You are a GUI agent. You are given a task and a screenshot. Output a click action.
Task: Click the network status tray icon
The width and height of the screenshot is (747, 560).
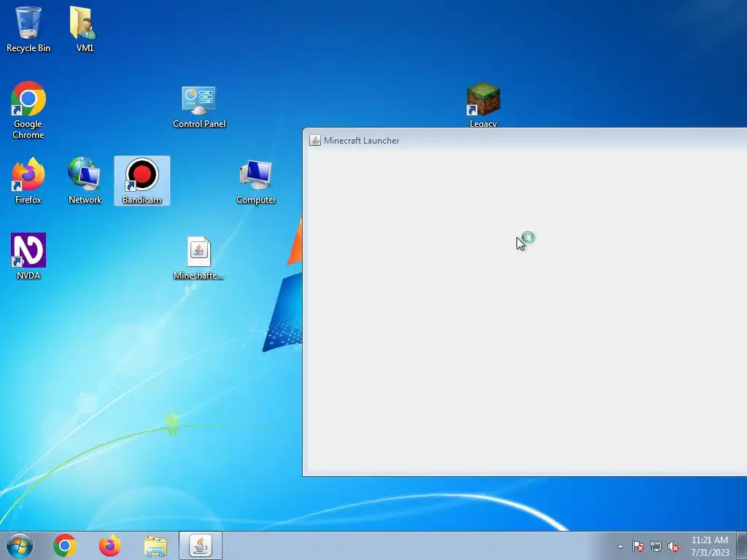click(x=656, y=546)
